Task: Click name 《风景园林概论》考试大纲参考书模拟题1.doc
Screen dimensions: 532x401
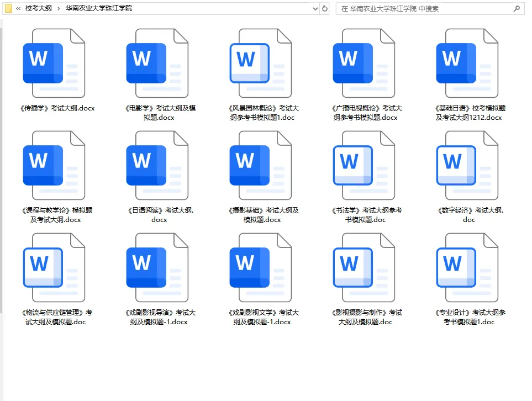Action: click(x=263, y=113)
